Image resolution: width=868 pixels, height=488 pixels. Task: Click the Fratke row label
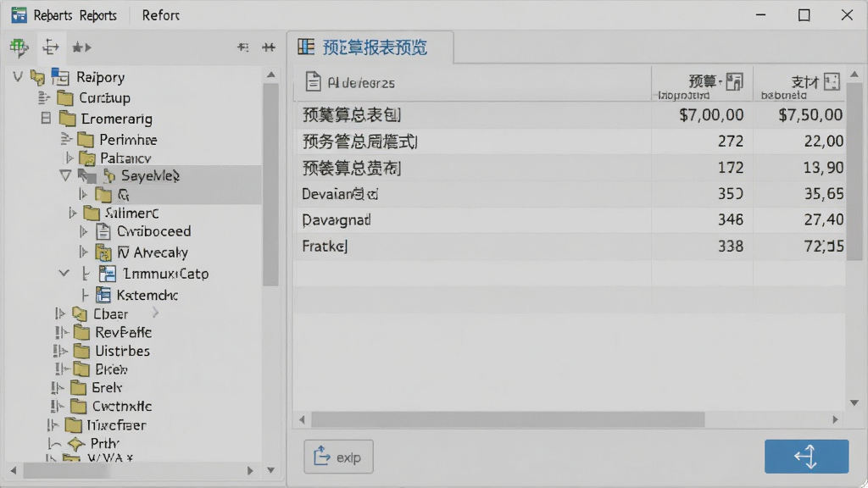[325, 247]
